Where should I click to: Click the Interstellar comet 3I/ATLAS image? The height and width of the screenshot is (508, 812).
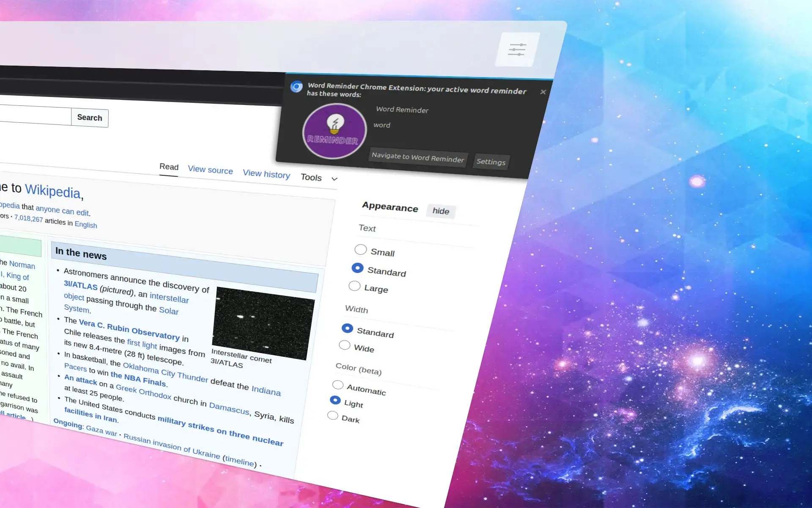click(x=263, y=324)
